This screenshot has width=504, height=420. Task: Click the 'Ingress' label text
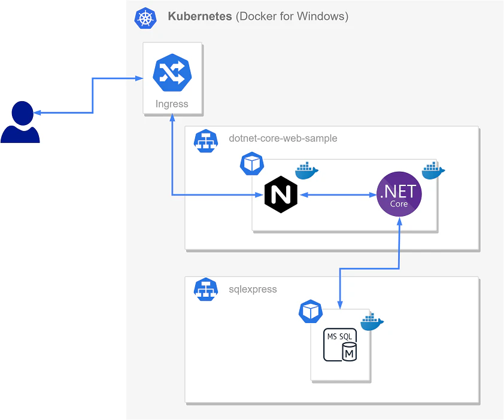(172, 104)
